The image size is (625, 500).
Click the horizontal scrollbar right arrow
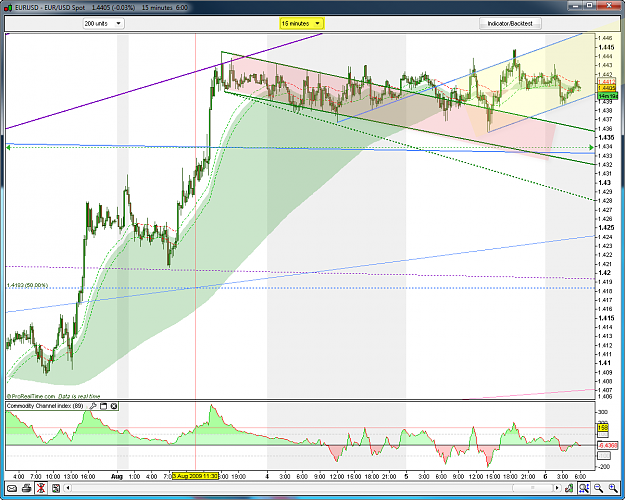tap(557, 488)
